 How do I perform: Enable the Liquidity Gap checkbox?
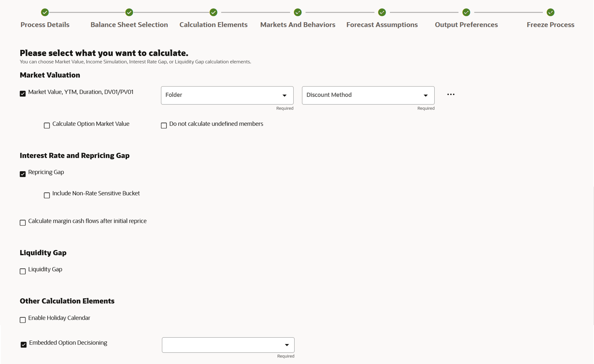click(23, 271)
